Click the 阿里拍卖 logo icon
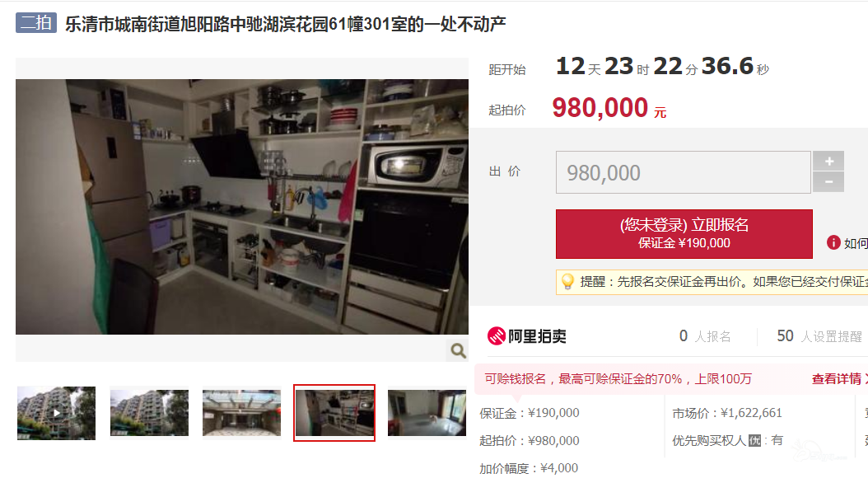 (x=496, y=335)
